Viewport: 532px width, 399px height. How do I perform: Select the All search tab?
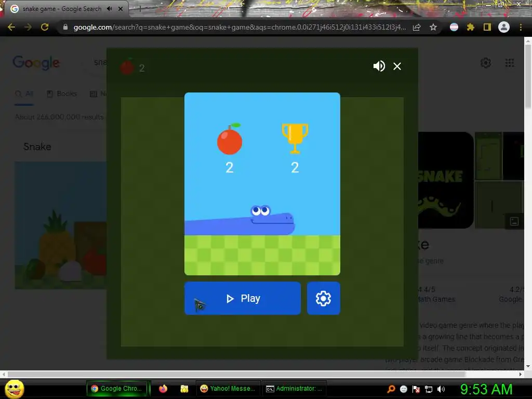pos(24,94)
